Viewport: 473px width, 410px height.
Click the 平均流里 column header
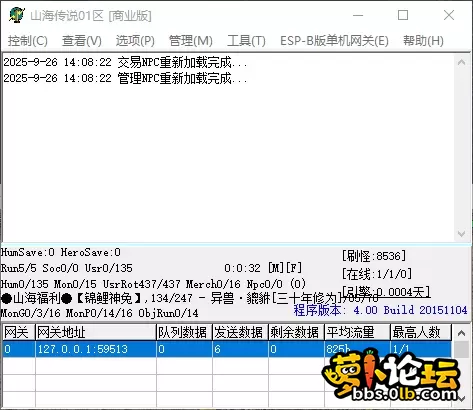(x=357, y=332)
